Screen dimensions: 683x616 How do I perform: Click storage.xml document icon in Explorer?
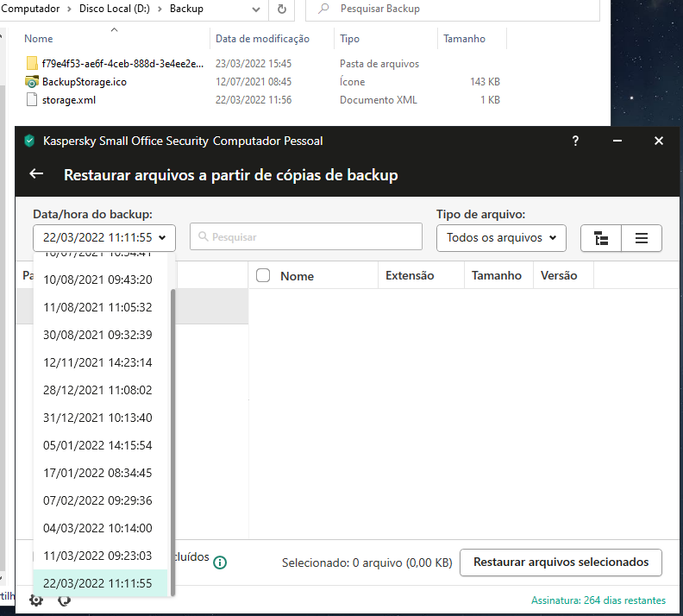tap(32, 100)
